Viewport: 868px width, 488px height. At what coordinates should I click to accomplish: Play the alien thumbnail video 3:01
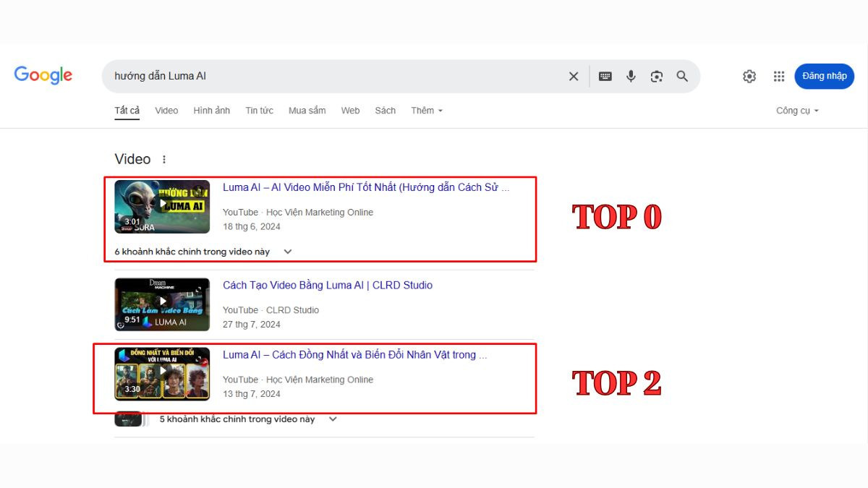coord(162,207)
